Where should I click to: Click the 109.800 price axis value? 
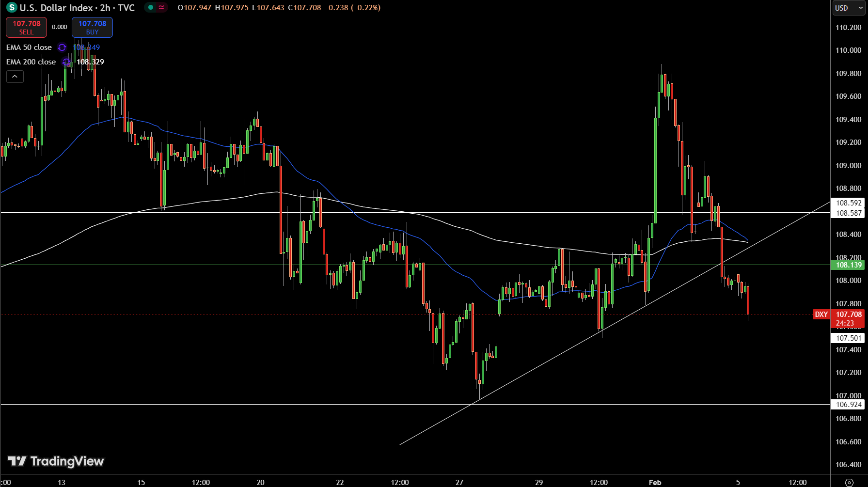[849, 74]
